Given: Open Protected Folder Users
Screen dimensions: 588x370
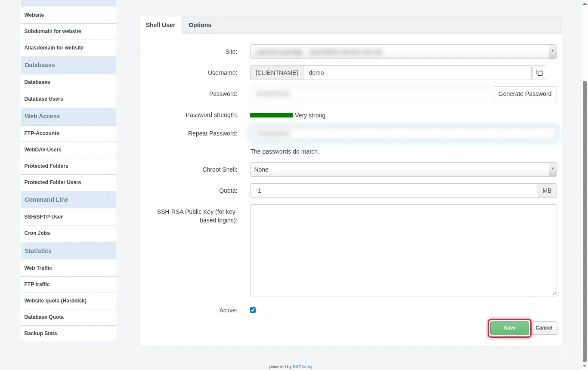Looking at the screenshot, I should [68, 182].
